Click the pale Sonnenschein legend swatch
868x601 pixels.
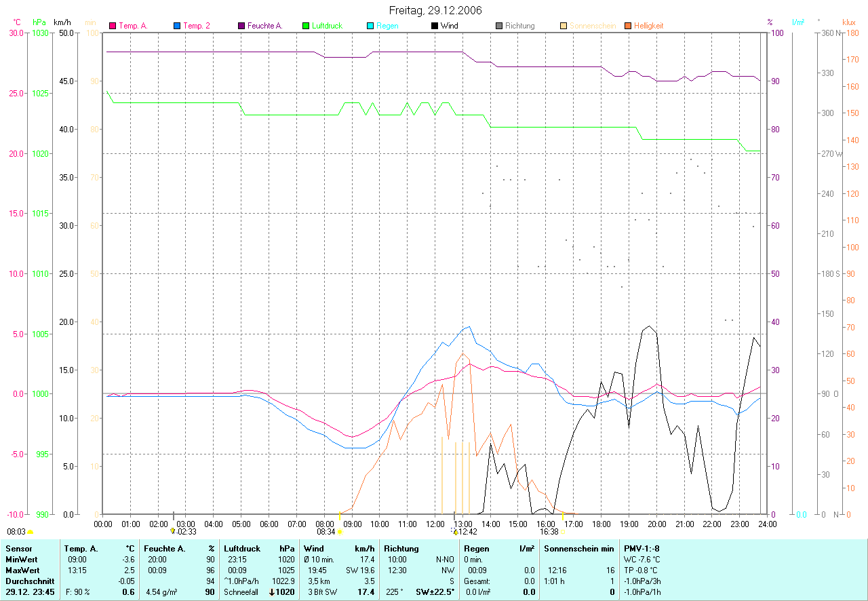[x=564, y=26]
